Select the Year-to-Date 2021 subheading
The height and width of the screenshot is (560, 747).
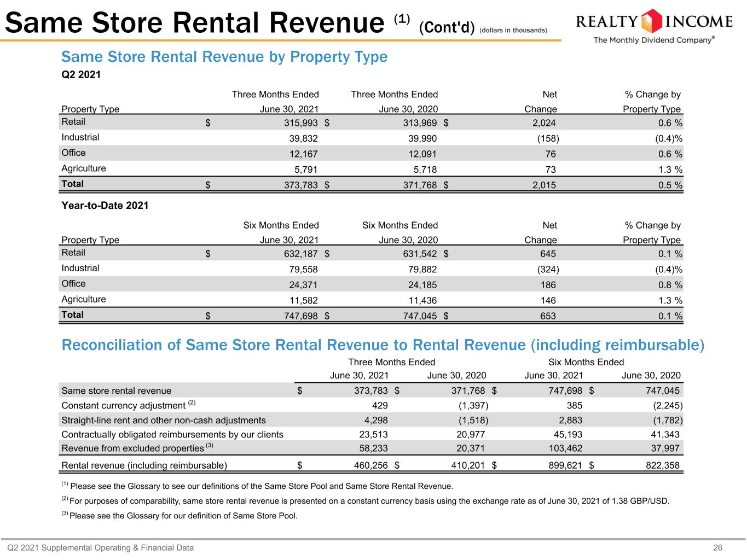point(105,206)
